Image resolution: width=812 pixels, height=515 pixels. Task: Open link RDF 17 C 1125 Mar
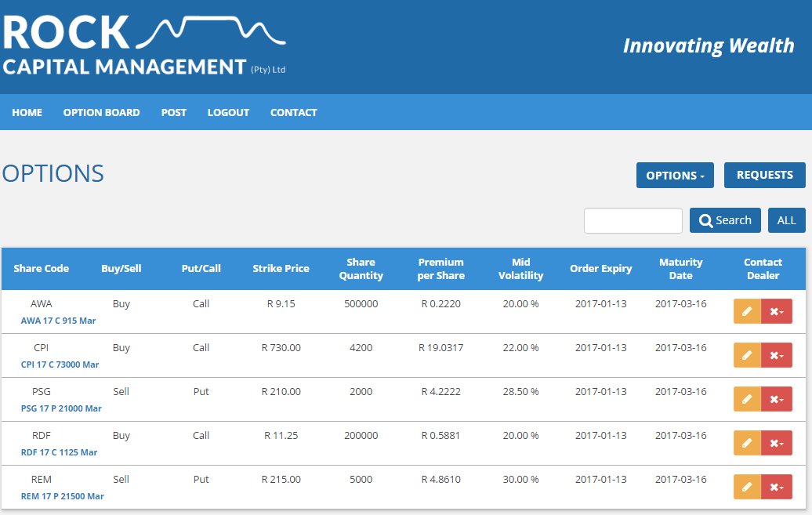tap(59, 452)
